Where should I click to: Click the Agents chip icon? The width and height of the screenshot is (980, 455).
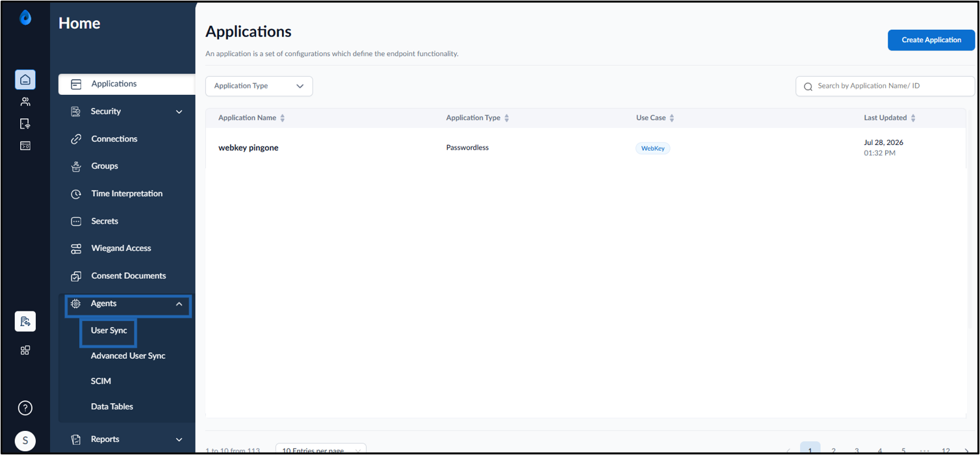(76, 304)
